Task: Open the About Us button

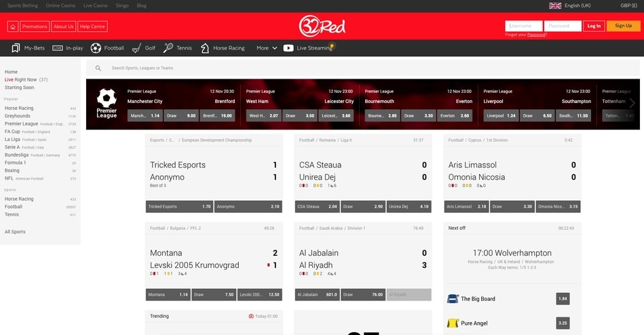Action: [x=63, y=26]
